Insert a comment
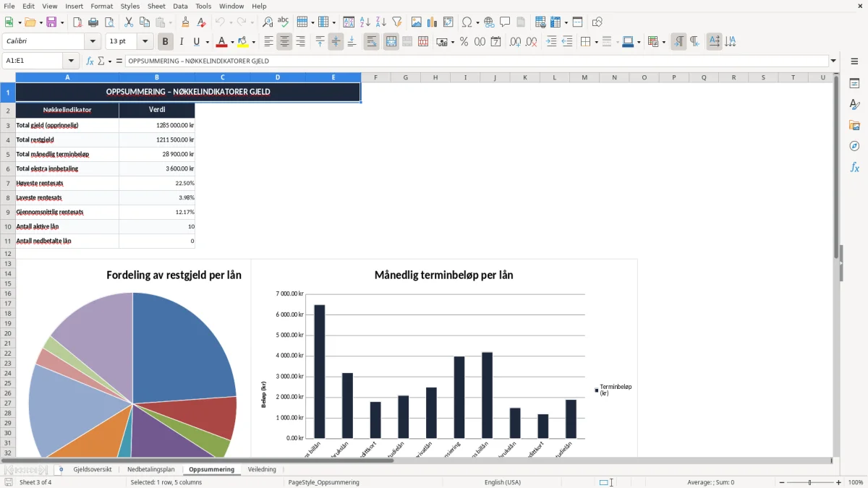 tap(506, 22)
